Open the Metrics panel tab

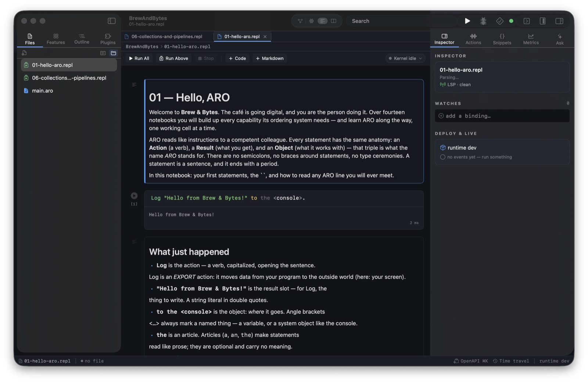point(531,39)
